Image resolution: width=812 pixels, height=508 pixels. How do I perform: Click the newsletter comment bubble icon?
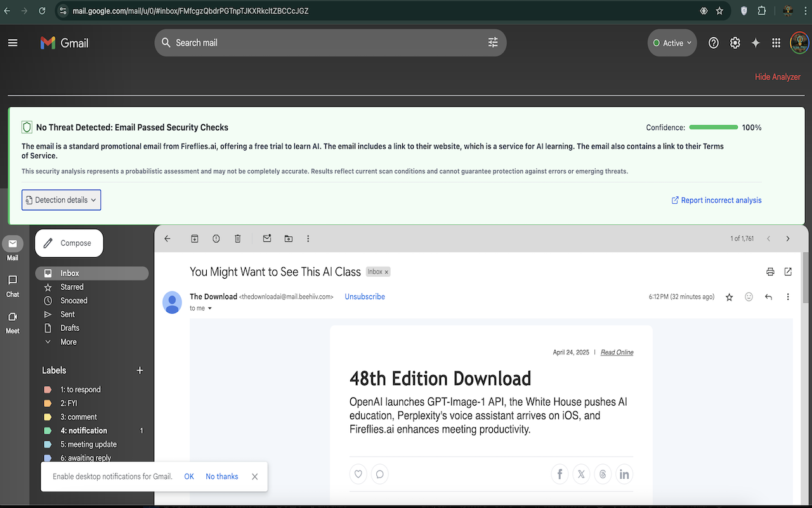(379, 474)
